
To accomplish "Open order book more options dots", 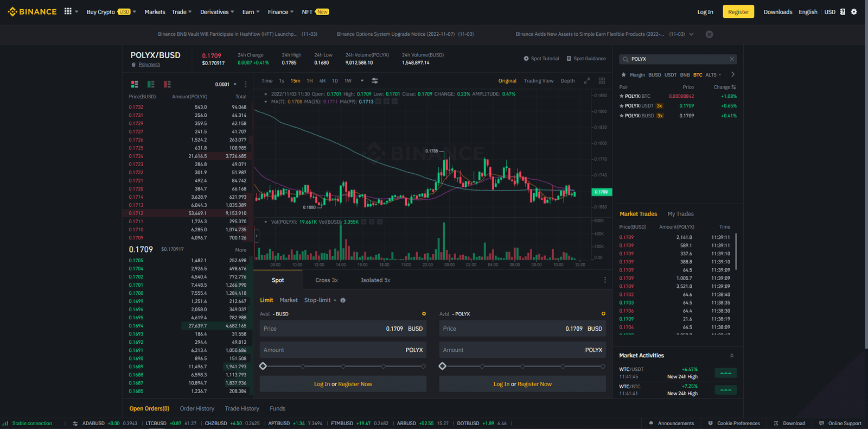I will click(246, 84).
